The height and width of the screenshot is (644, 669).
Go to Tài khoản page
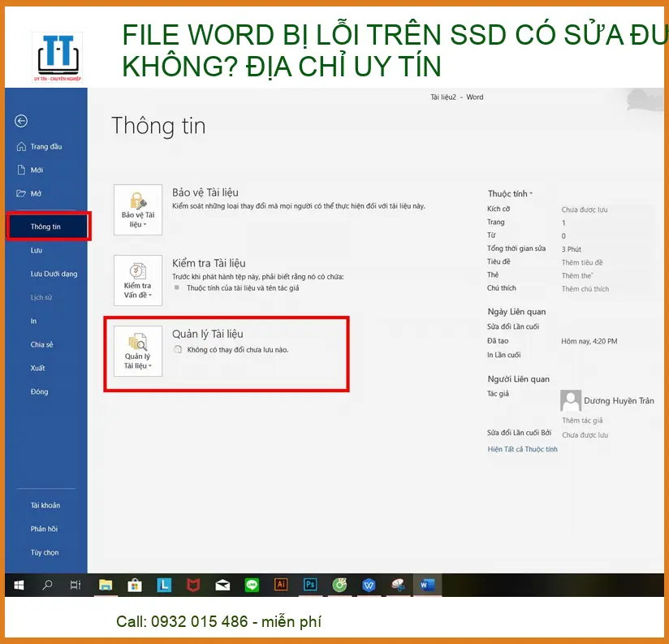pyautogui.click(x=45, y=505)
